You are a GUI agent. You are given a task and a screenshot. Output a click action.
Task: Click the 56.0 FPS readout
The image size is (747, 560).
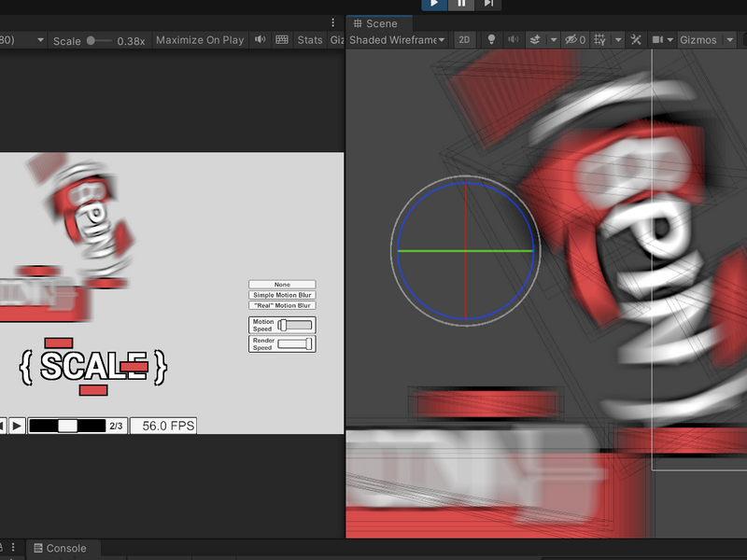coord(163,426)
